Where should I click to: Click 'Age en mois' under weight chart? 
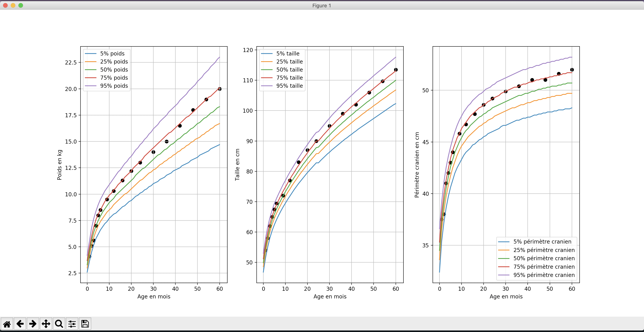154,296
